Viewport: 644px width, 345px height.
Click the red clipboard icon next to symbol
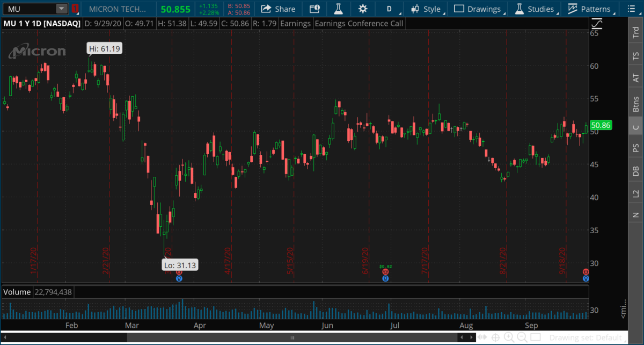coord(75,9)
